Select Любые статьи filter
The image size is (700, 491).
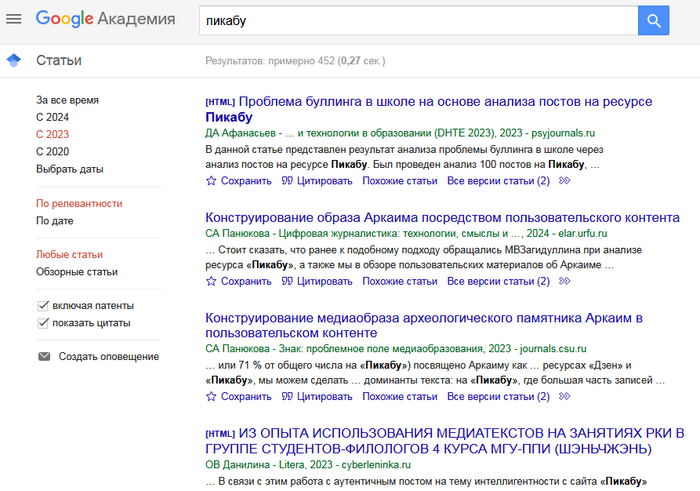[x=69, y=254]
